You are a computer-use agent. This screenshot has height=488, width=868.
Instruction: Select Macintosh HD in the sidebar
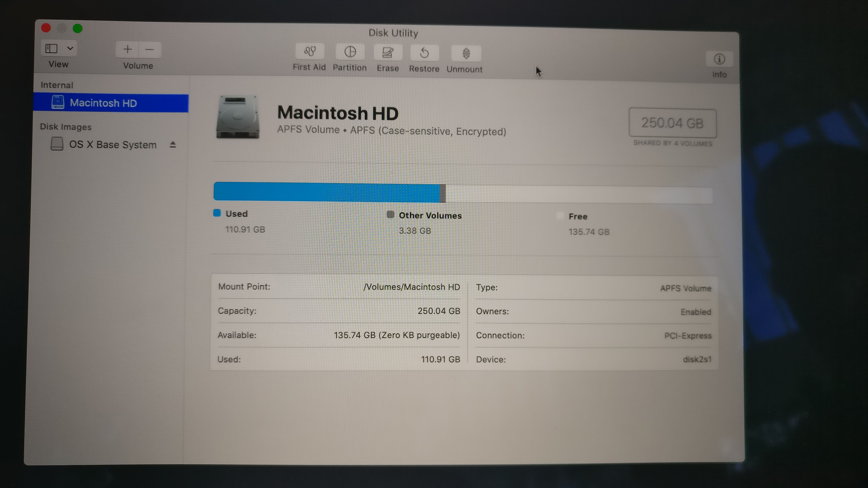103,103
